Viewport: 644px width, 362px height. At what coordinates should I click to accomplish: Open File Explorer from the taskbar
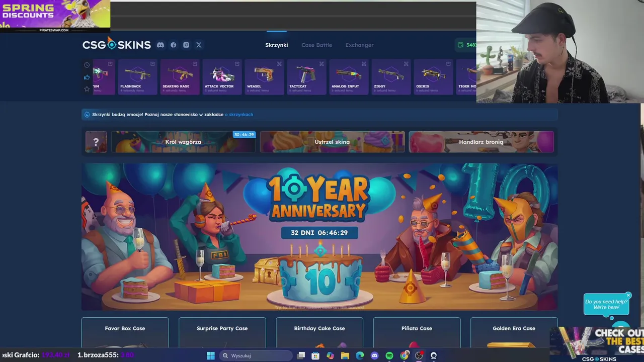coord(345,355)
